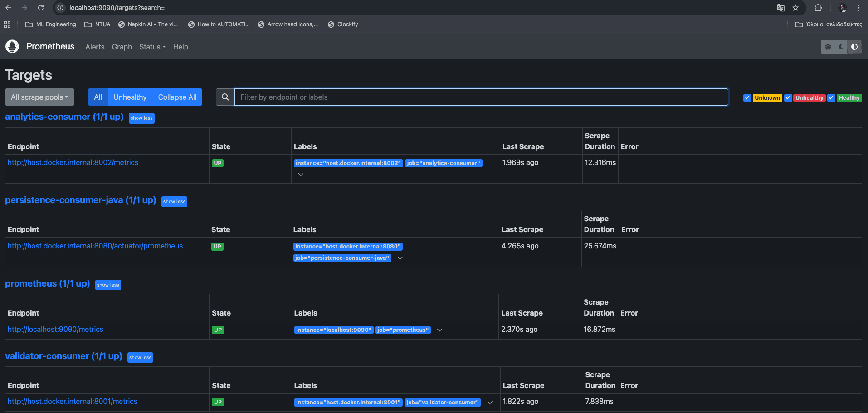The height and width of the screenshot is (413, 868).
Task: Open the host.docker.internal:8001 metrics link
Action: (73, 401)
